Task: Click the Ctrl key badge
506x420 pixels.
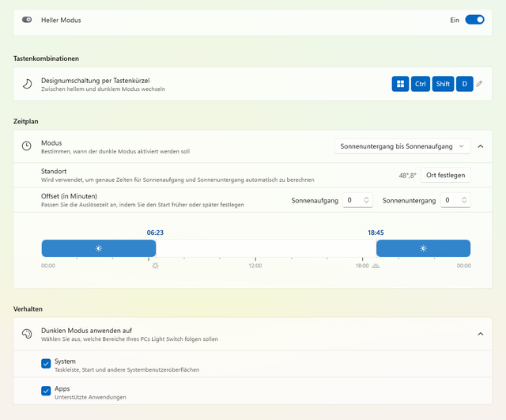Action: click(x=420, y=84)
